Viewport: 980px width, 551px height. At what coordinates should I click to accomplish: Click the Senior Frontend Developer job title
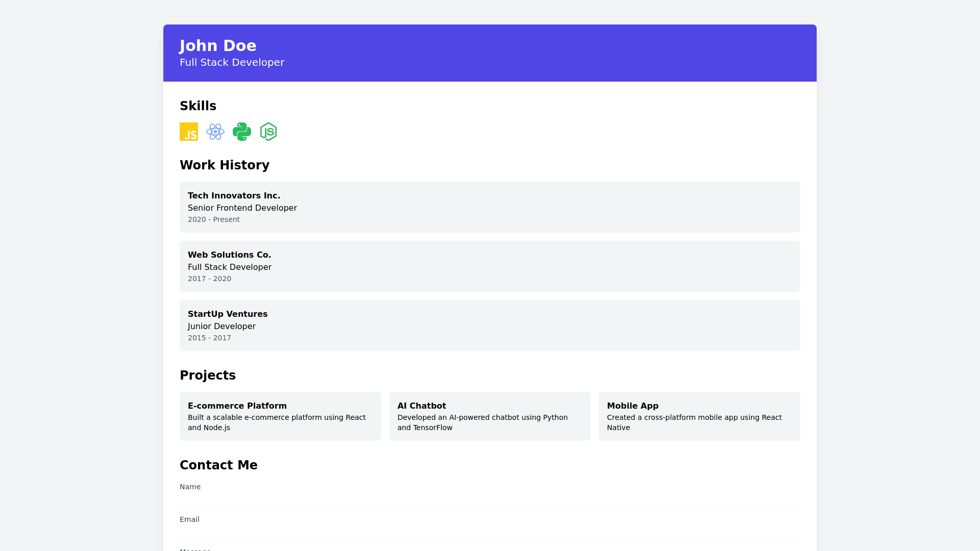tap(242, 208)
